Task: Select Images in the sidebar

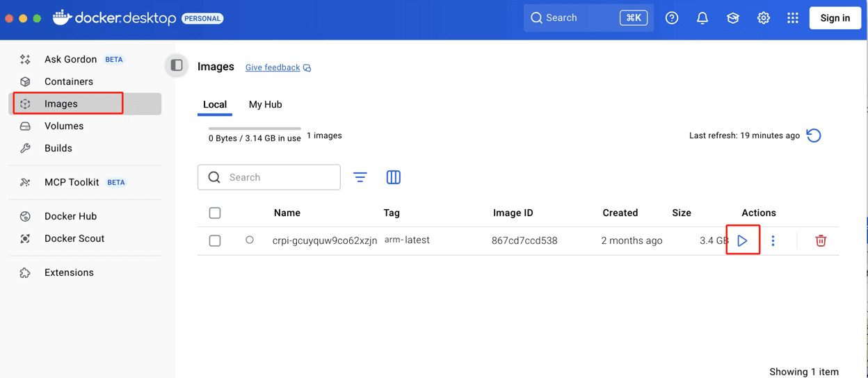Action: pyautogui.click(x=85, y=104)
